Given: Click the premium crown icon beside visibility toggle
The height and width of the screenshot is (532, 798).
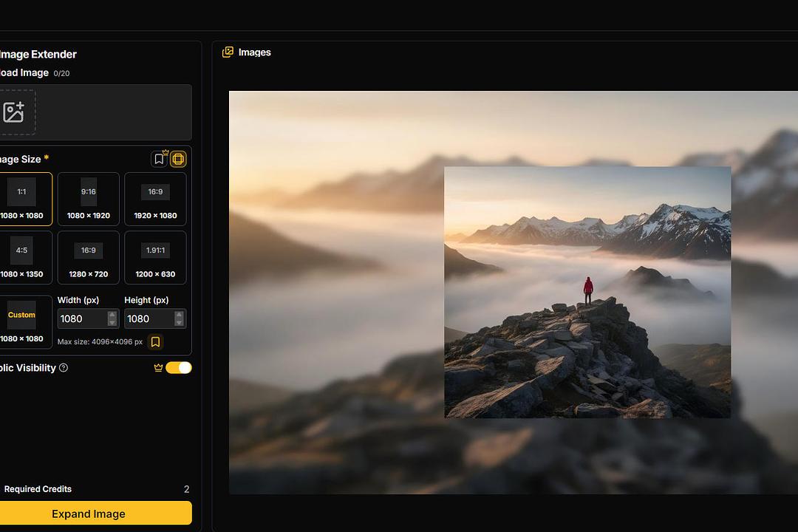Looking at the screenshot, I should point(158,368).
